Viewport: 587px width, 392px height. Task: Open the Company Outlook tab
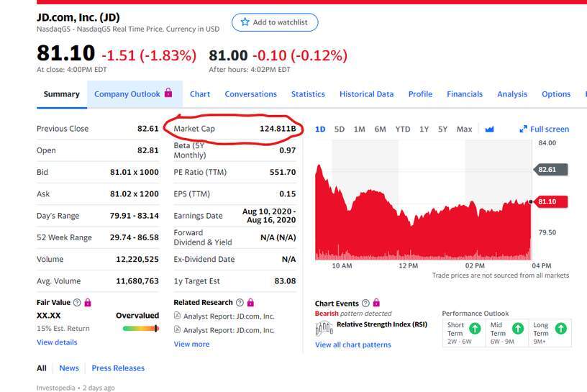pos(135,94)
